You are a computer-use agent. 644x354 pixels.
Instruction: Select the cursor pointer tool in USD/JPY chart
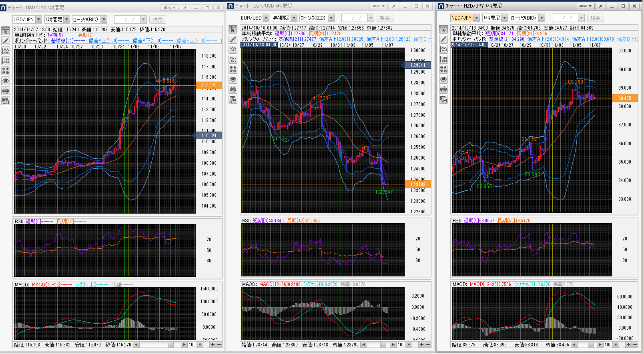click(6, 31)
